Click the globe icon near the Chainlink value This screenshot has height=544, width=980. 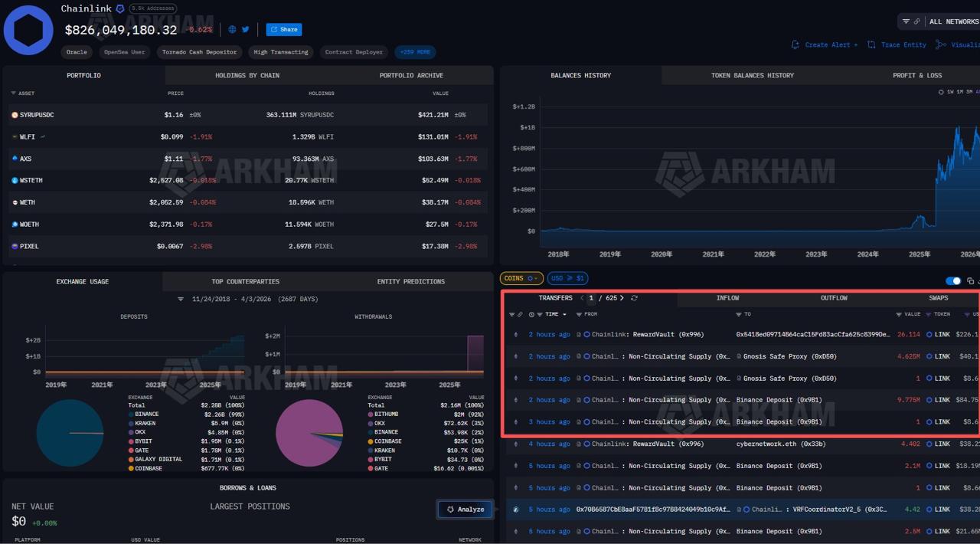(x=230, y=29)
